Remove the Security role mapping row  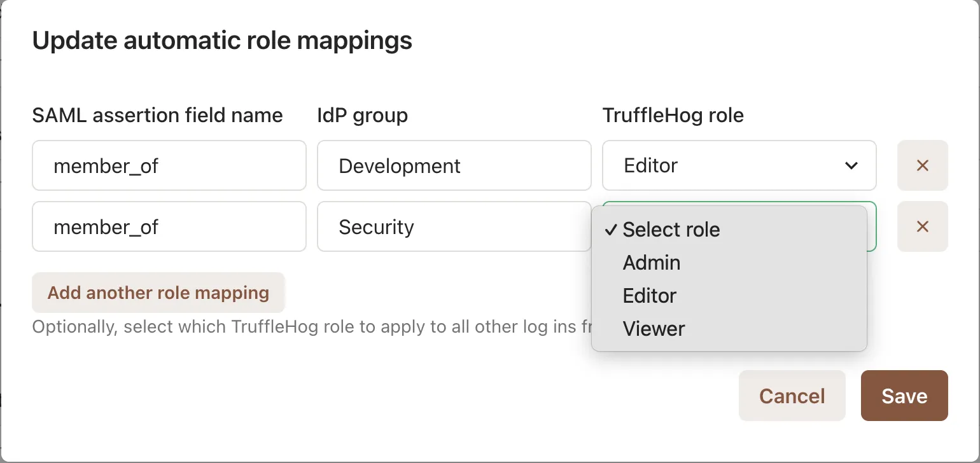[x=922, y=226]
